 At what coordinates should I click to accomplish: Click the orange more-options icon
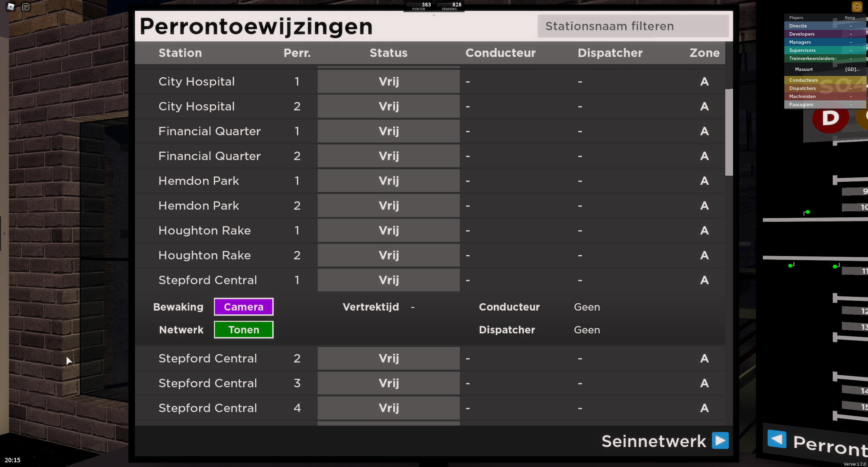857,7
